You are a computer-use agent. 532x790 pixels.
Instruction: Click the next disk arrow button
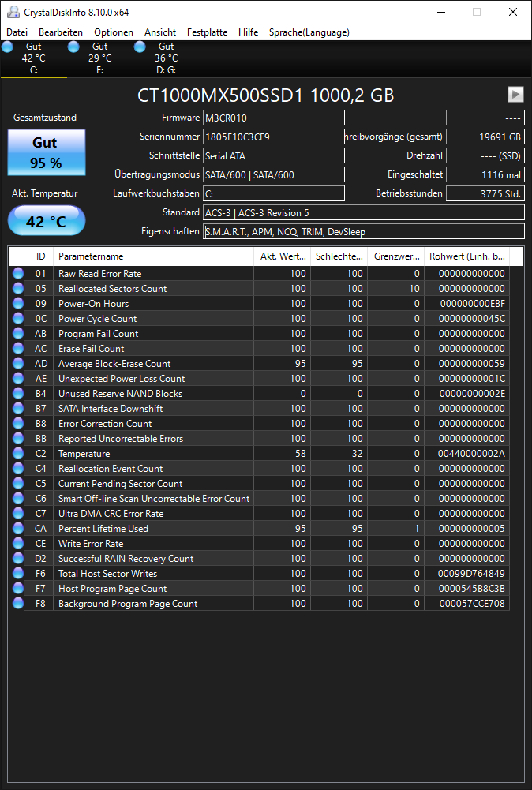(515, 94)
